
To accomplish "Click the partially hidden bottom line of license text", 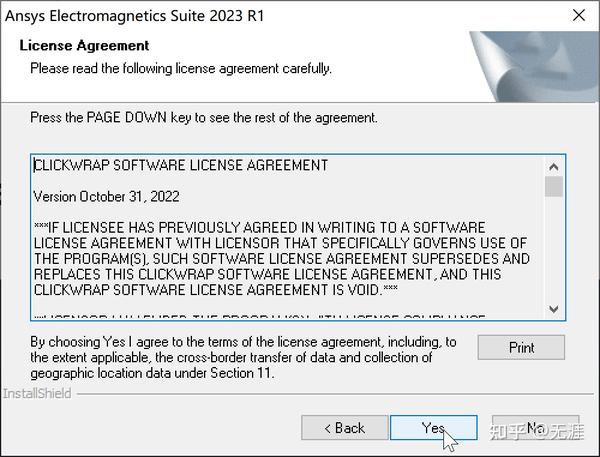I will (x=260, y=317).
